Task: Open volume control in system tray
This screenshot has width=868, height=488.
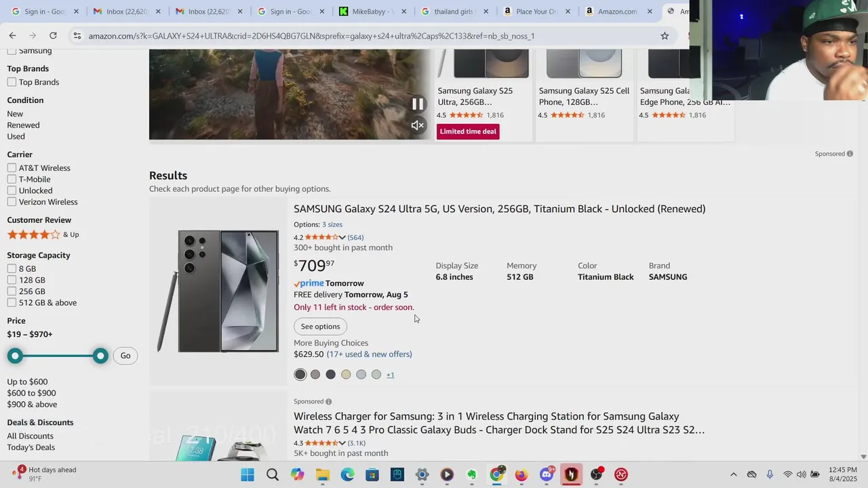Action: 801,474
